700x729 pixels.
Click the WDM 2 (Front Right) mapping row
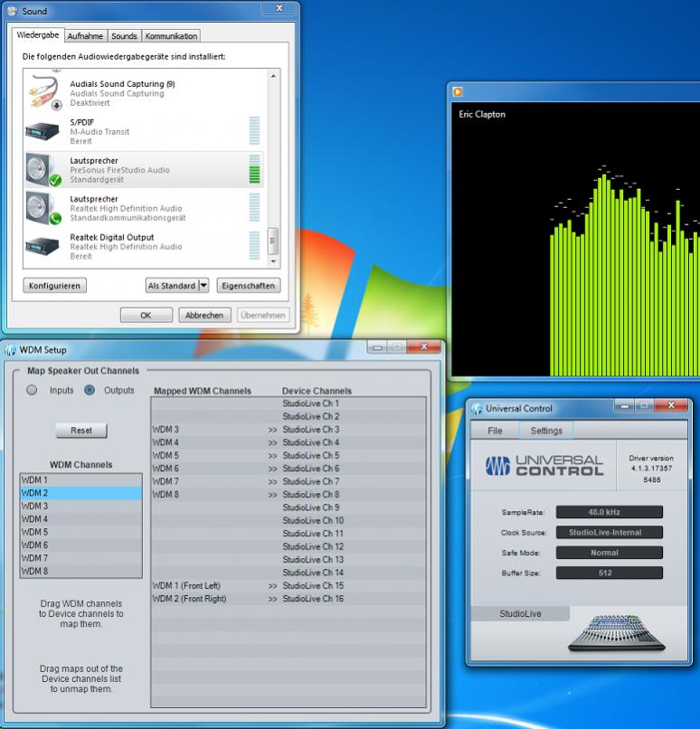pyautogui.click(x=289, y=599)
